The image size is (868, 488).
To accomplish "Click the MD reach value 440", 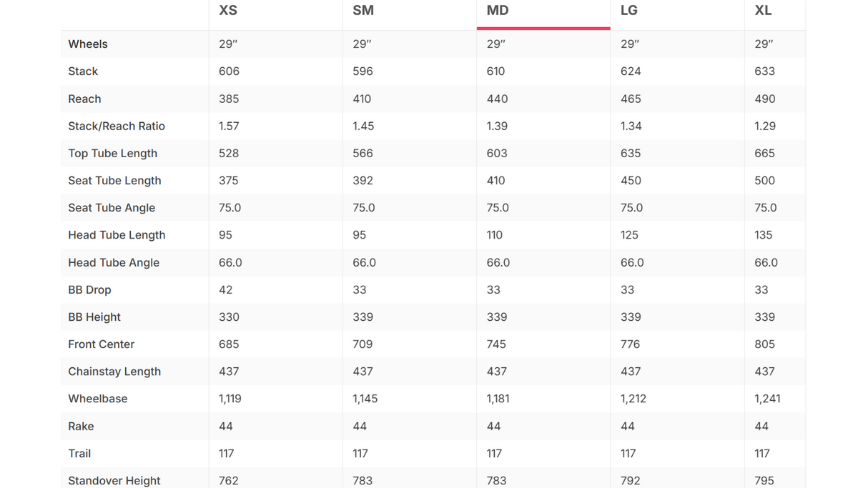I will point(497,99).
